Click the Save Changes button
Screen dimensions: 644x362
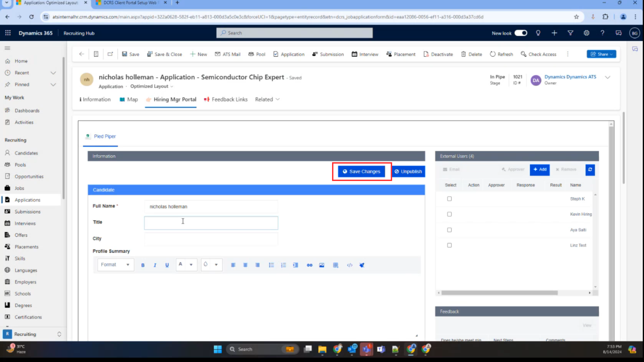(x=362, y=171)
